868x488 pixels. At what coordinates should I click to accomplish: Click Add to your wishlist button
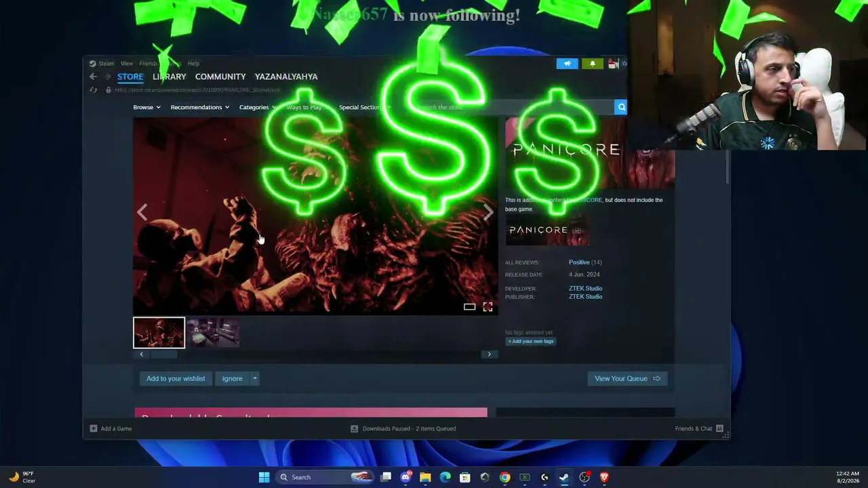coord(176,378)
